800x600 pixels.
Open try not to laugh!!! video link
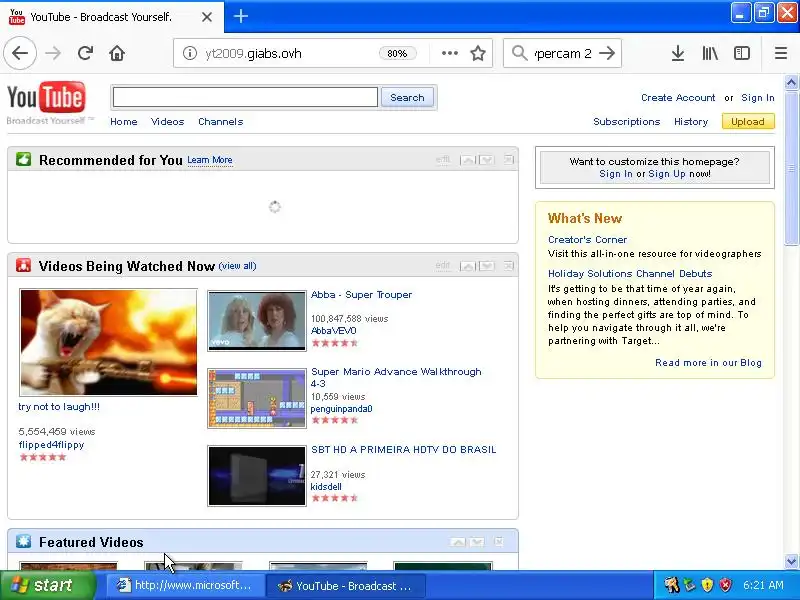pyautogui.click(x=59, y=407)
